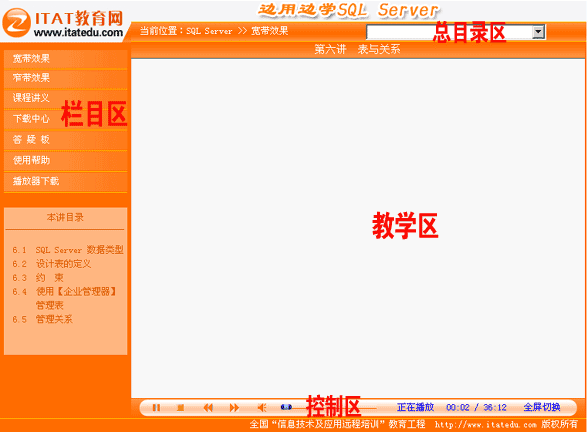Jump to section 6.3 约束

pyautogui.click(x=38, y=278)
